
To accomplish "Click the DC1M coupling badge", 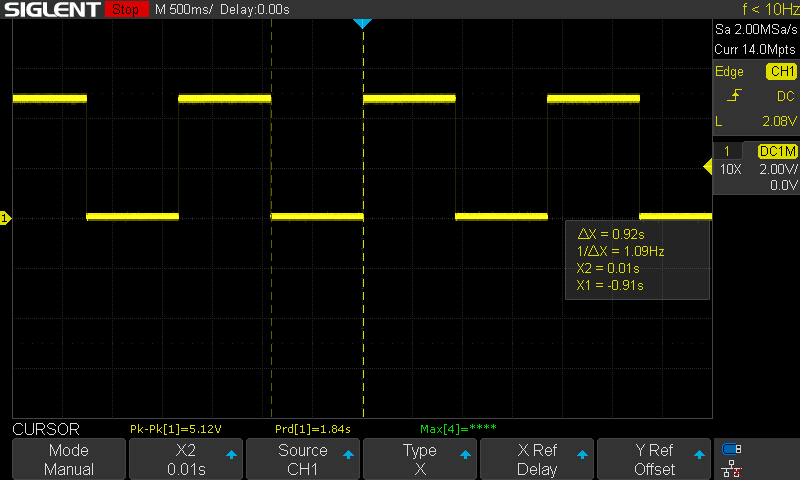I will tap(778, 151).
